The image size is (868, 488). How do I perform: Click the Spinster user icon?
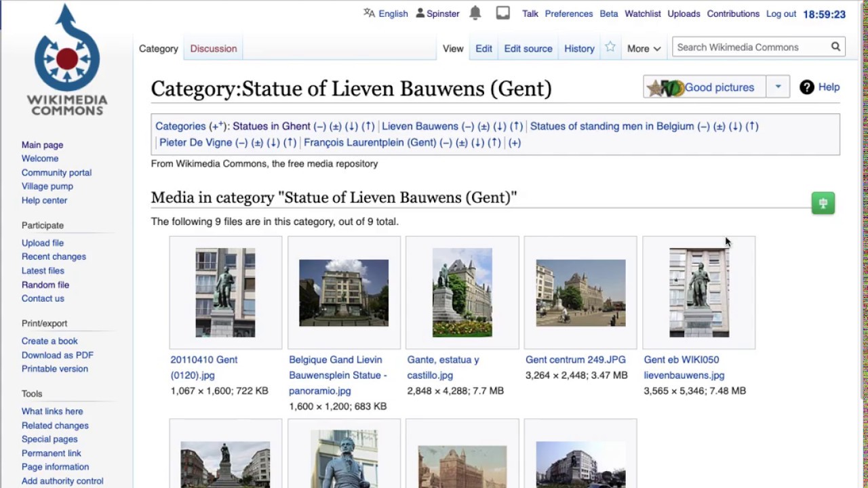[420, 13]
